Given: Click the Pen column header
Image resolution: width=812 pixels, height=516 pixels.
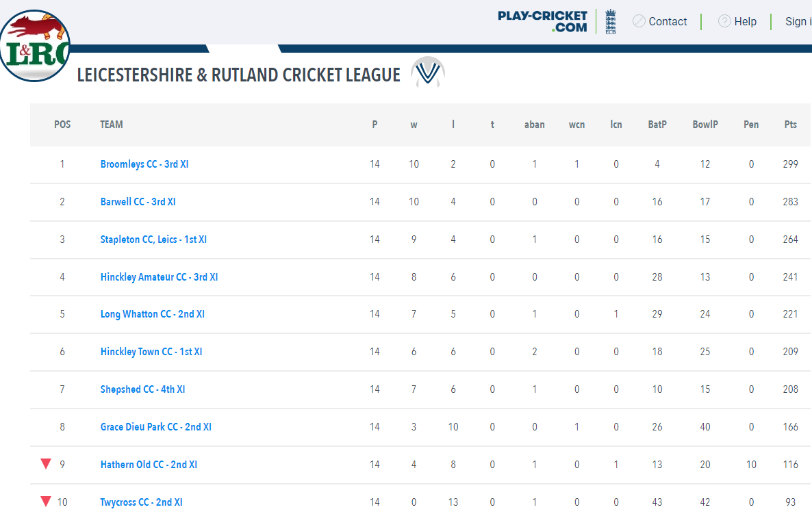Looking at the screenshot, I should (751, 125).
